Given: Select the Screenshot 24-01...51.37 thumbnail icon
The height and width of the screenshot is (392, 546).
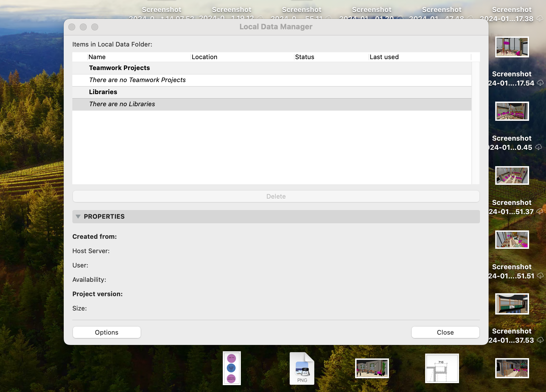Looking at the screenshot, I should (512, 176).
